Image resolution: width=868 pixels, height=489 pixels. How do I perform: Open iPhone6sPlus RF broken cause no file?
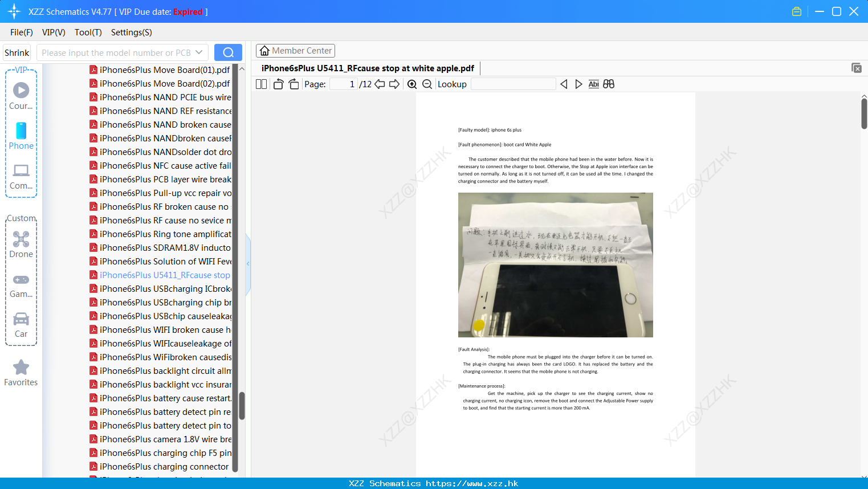pos(159,207)
